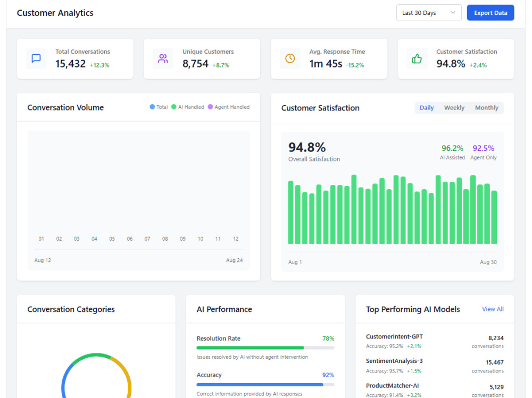Click the last bar in satisfaction chart
Screen dimensions: 532x398
[494, 217]
